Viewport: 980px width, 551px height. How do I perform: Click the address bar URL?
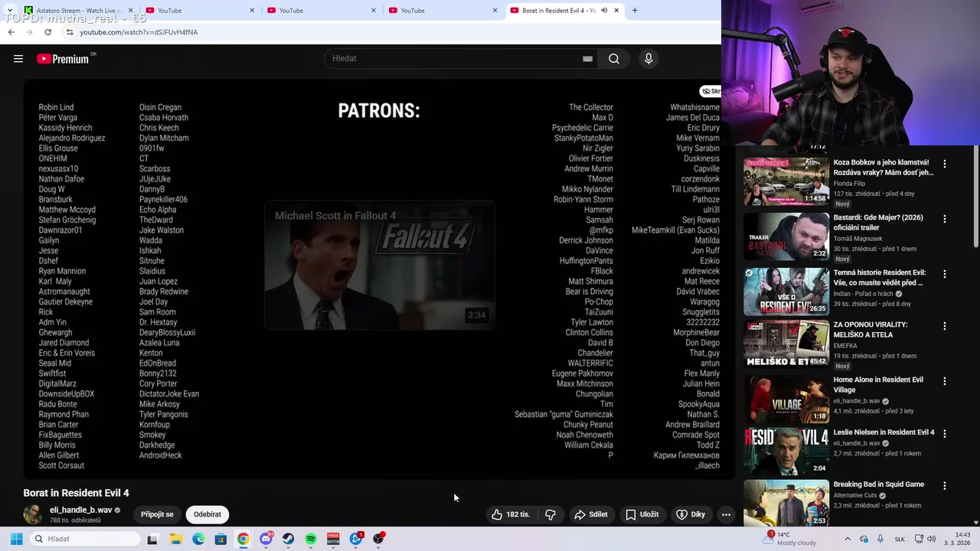(139, 32)
